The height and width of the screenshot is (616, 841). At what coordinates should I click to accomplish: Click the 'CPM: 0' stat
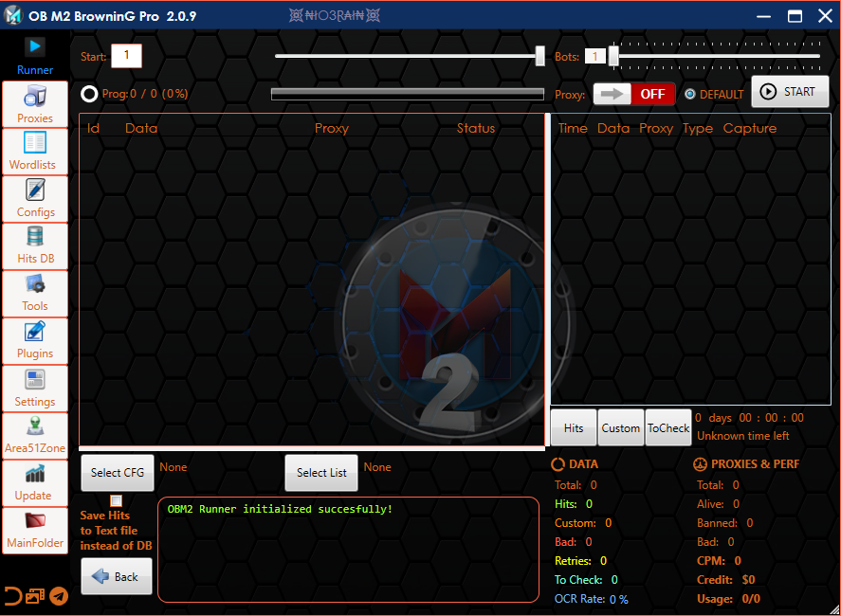[x=719, y=561]
